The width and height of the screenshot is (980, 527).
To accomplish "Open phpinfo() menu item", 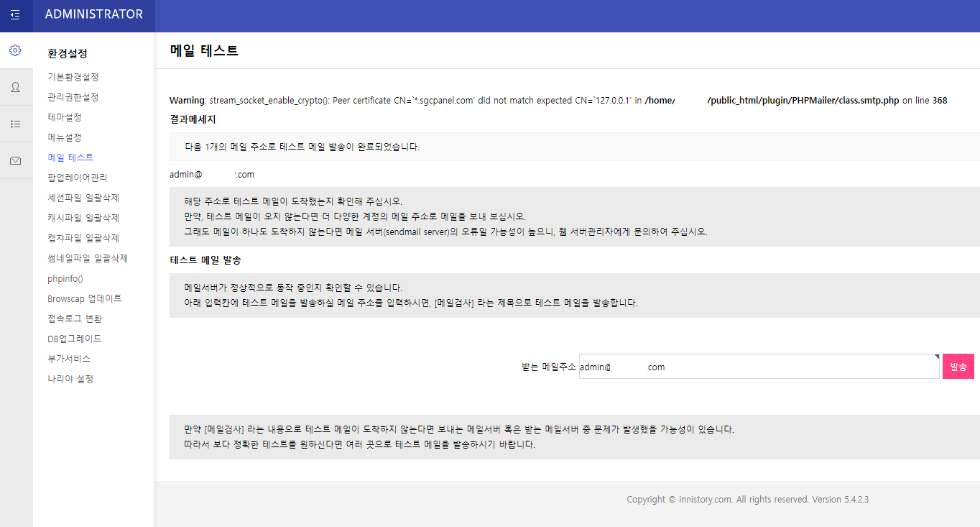I will (x=65, y=278).
